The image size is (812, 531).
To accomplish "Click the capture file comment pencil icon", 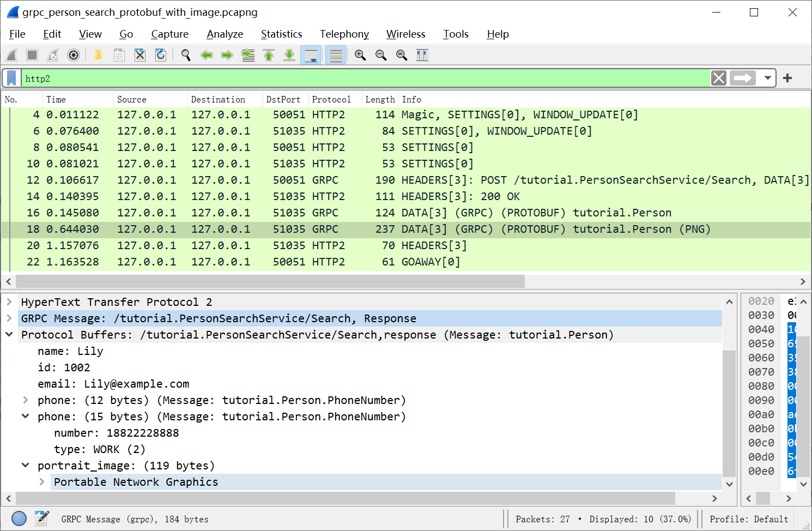I will click(x=42, y=518).
